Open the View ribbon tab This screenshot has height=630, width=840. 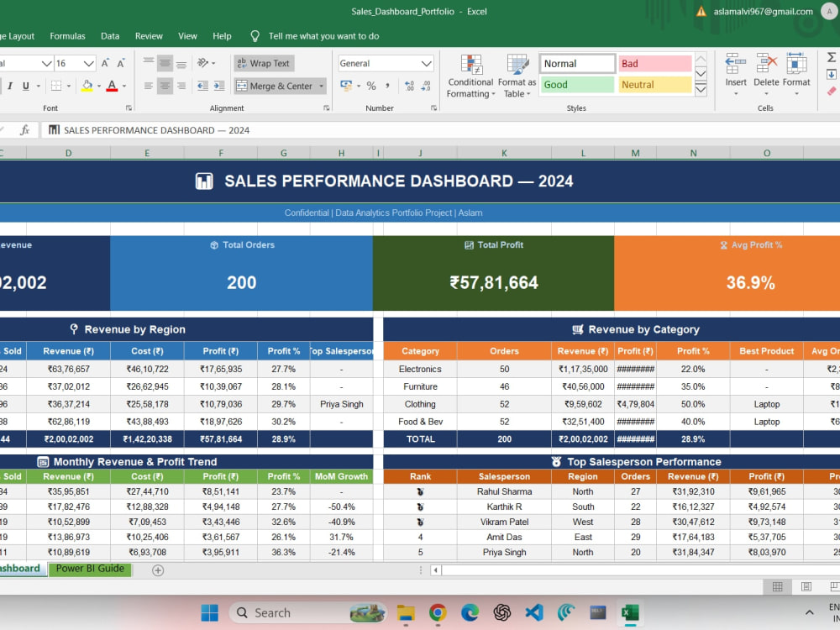[187, 36]
